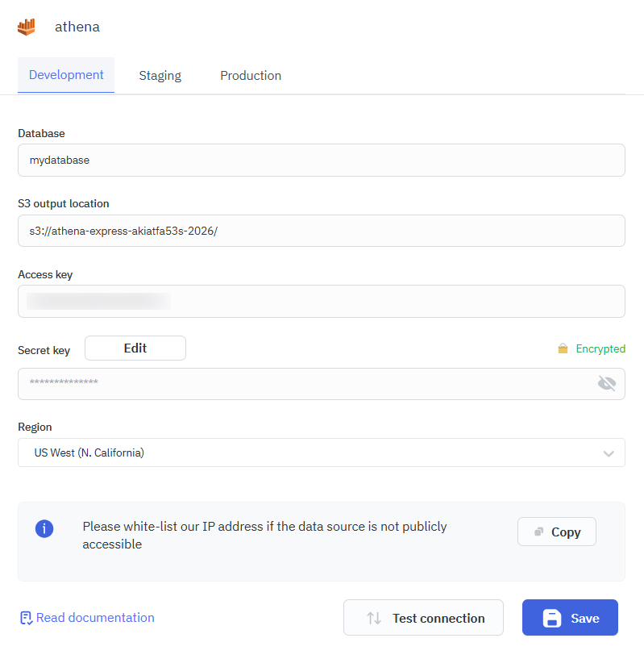Click the document icon beside Read documentation

26,618
